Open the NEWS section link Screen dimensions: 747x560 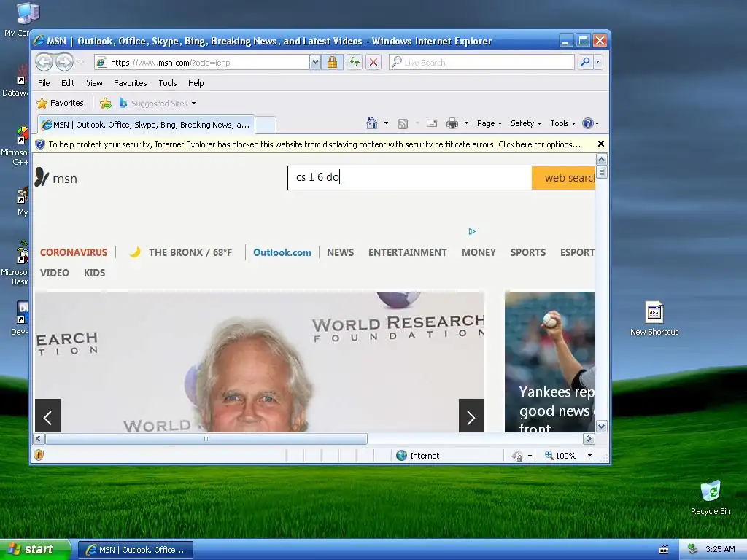click(x=340, y=252)
